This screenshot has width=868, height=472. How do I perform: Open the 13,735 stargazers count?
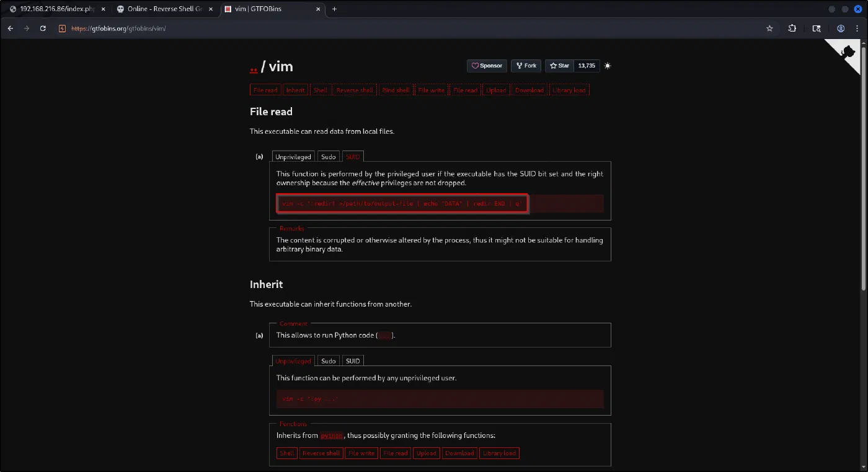pyautogui.click(x=587, y=66)
